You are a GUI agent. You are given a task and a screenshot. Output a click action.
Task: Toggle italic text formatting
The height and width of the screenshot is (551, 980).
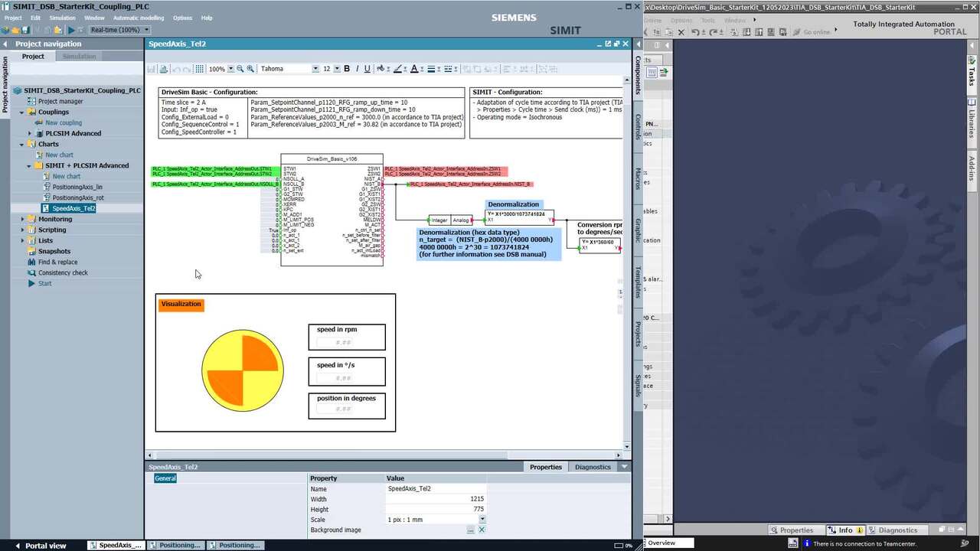[x=357, y=69]
